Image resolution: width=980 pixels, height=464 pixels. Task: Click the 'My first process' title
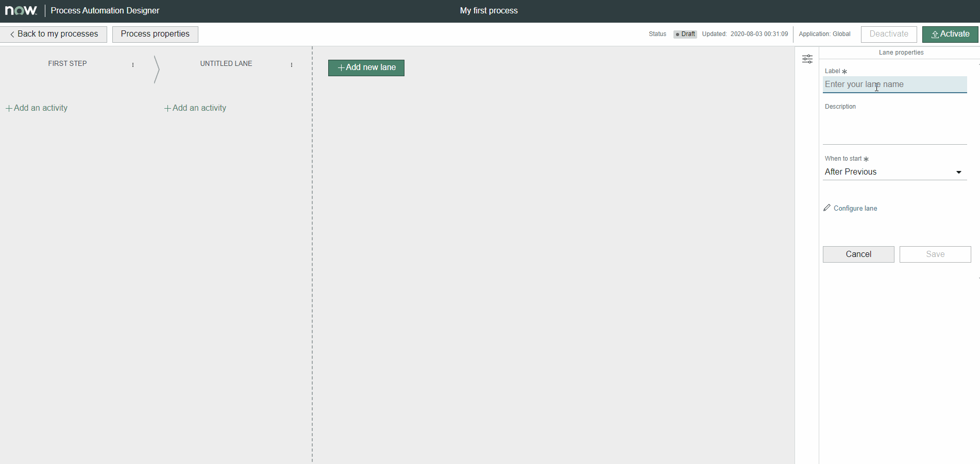pyautogui.click(x=489, y=11)
